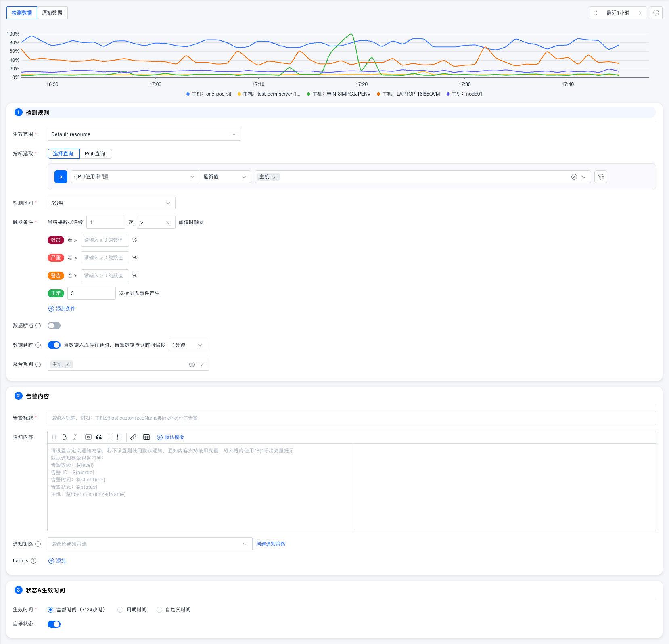This screenshot has height=644, width=669.
Task: Expand the 聚合规则 dropdown chevron
Action: coord(202,364)
